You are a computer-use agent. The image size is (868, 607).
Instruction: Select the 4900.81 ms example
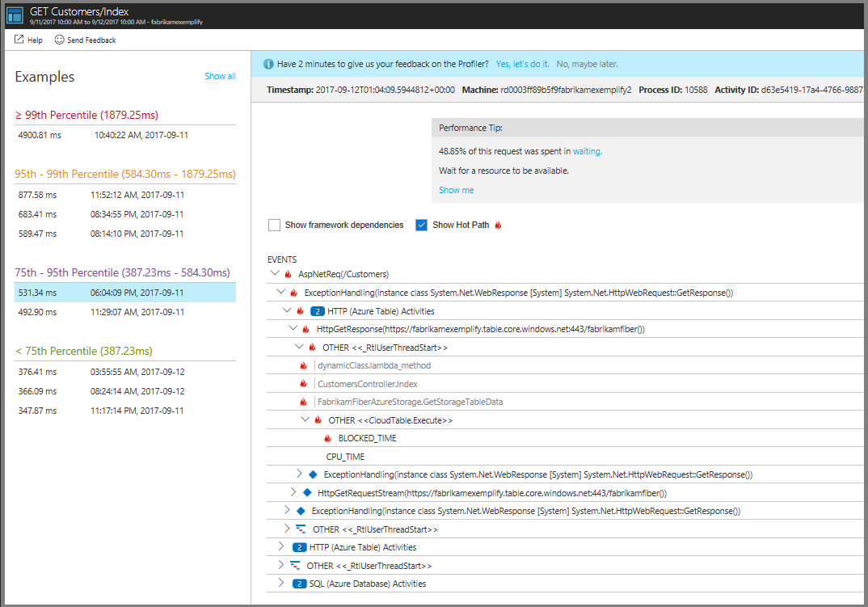coord(125,135)
